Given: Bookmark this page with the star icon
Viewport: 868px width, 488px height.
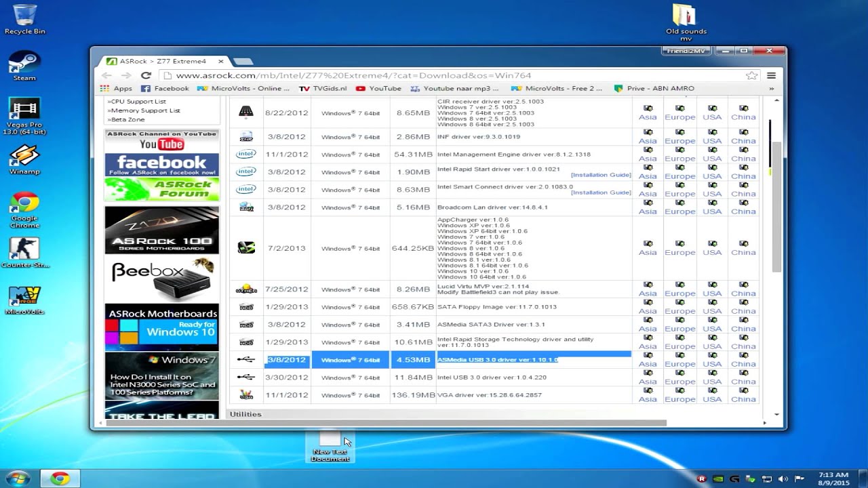Looking at the screenshot, I should click(751, 75).
